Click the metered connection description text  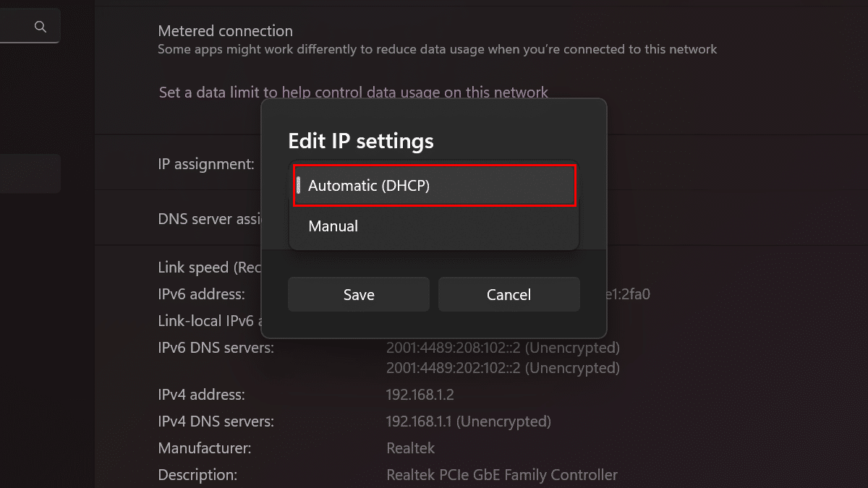click(x=437, y=50)
